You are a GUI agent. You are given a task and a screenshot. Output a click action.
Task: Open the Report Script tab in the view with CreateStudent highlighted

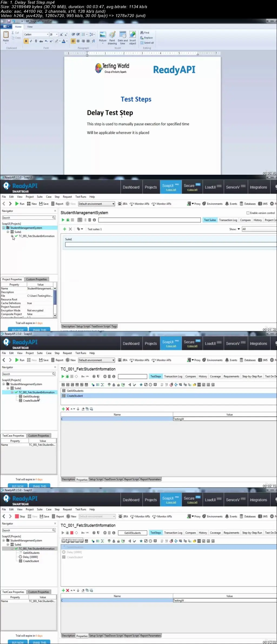click(x=131, y=479)
